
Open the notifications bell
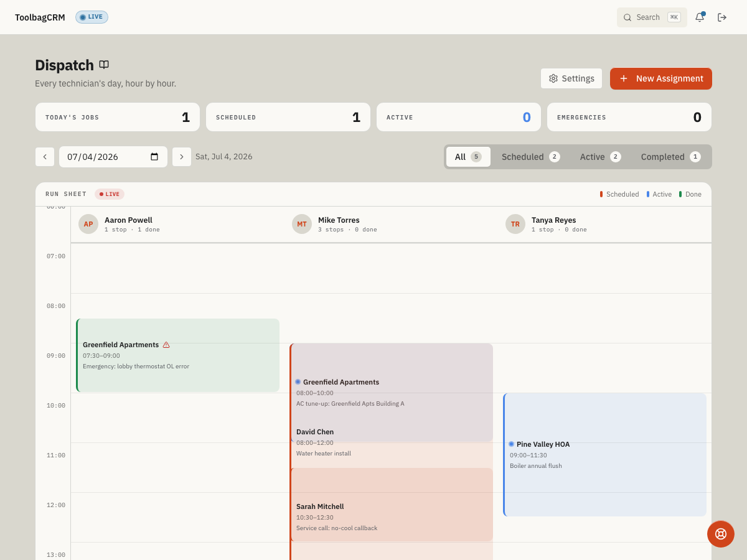click(x=700, y=17)
